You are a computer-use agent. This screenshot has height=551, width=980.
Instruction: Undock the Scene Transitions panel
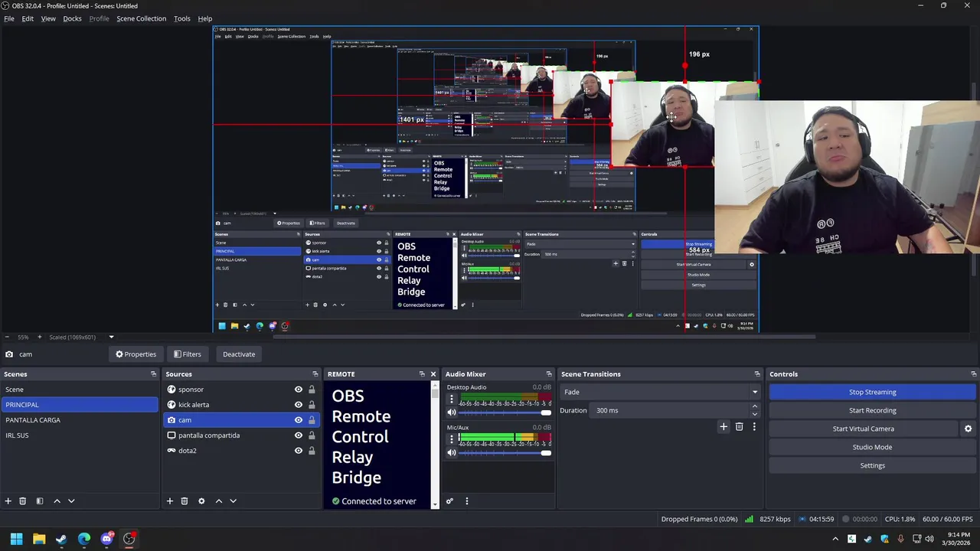coord(757,374)
